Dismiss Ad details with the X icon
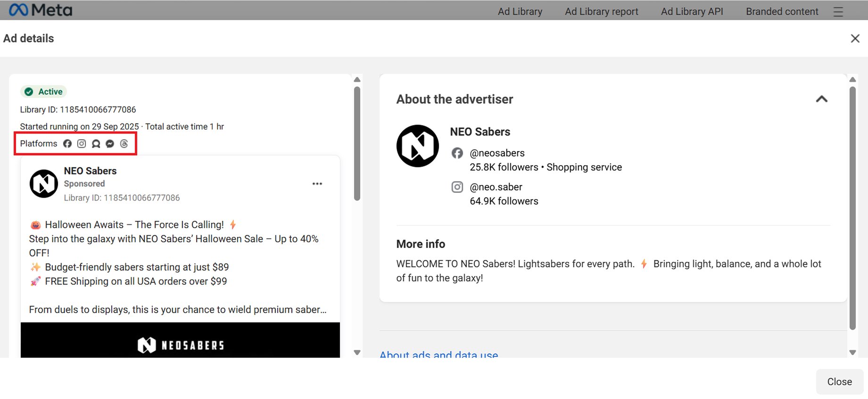The width and height of the screenshot is (868, 399). (855, 39)
